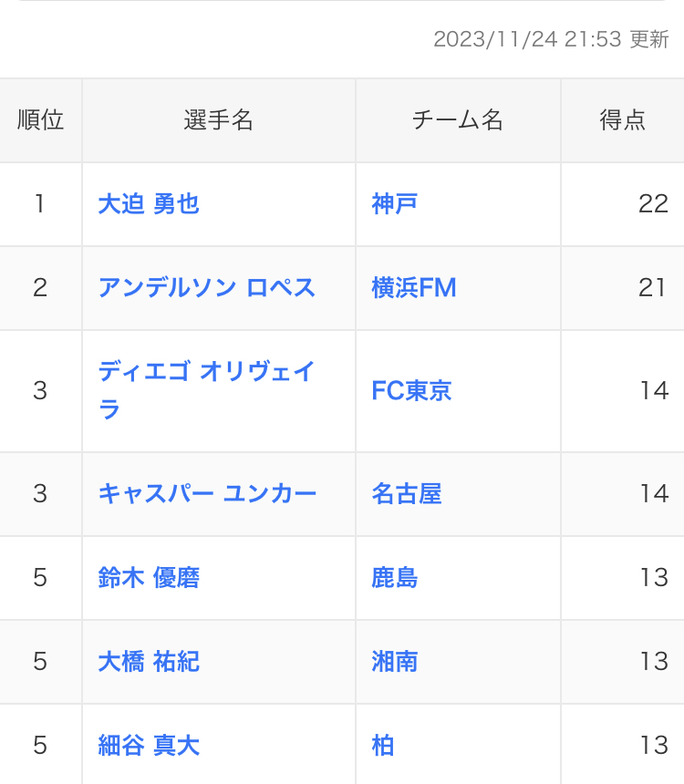Open player 細谷 真大 link
This screenshot has height=784, width=684.
point(149,746)
